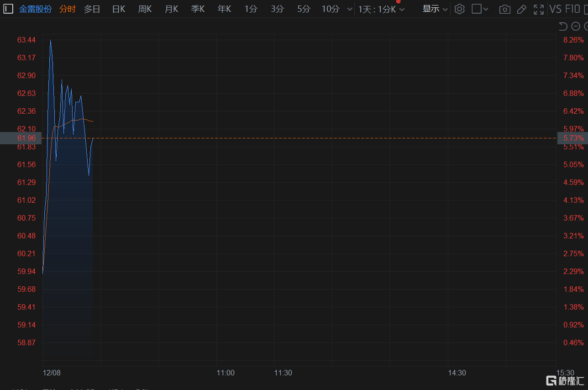
Task: Click the 11:00 time axis label
Action: [226, 373]
